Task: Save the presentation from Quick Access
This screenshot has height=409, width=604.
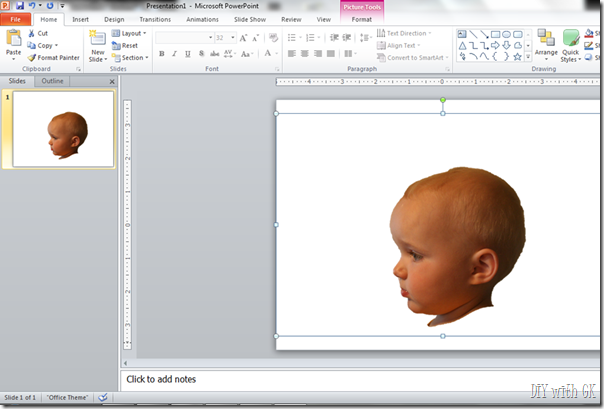Action: 20,6
